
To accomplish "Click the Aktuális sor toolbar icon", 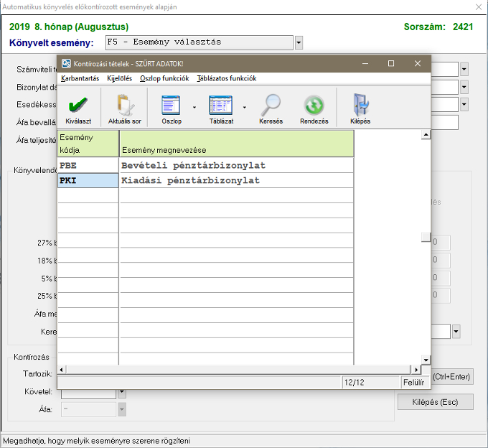I will pos(124,106).
